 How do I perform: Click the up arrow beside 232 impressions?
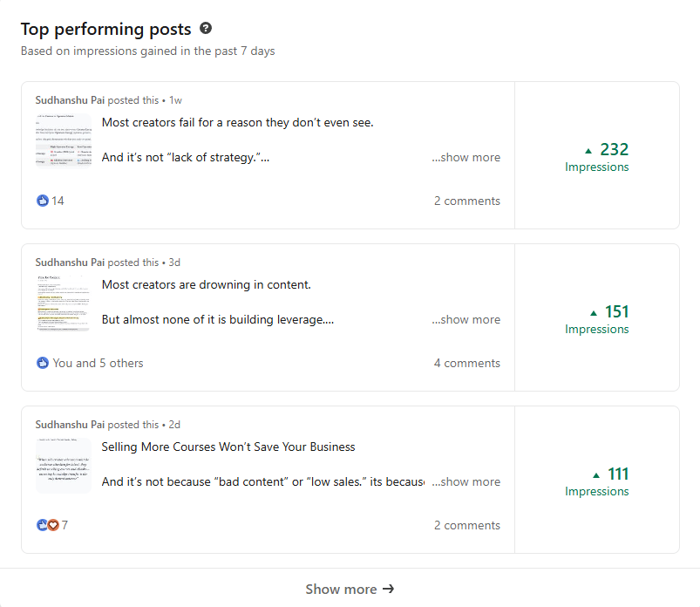588,150
